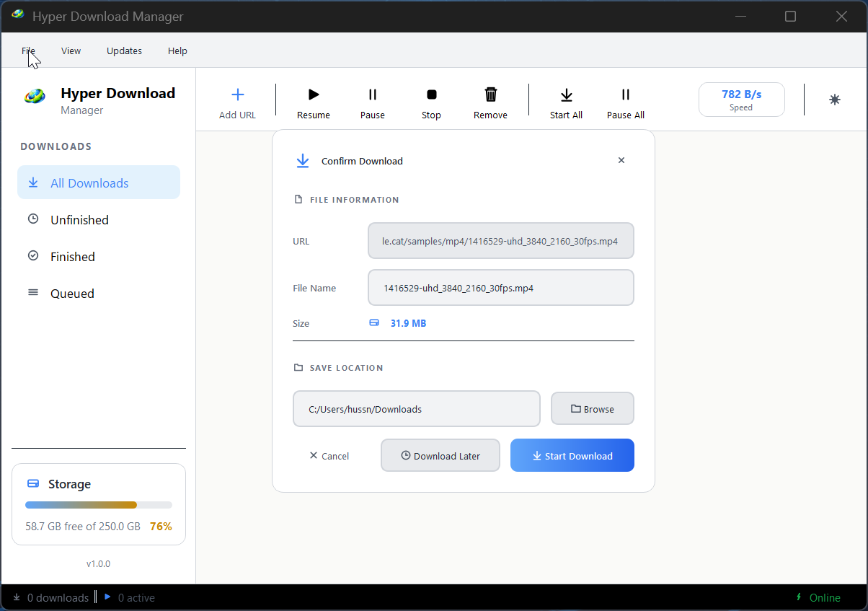
Task: Click the Hyper Download Manager logo
Action: pyautogui.click(x=34, y=95)
